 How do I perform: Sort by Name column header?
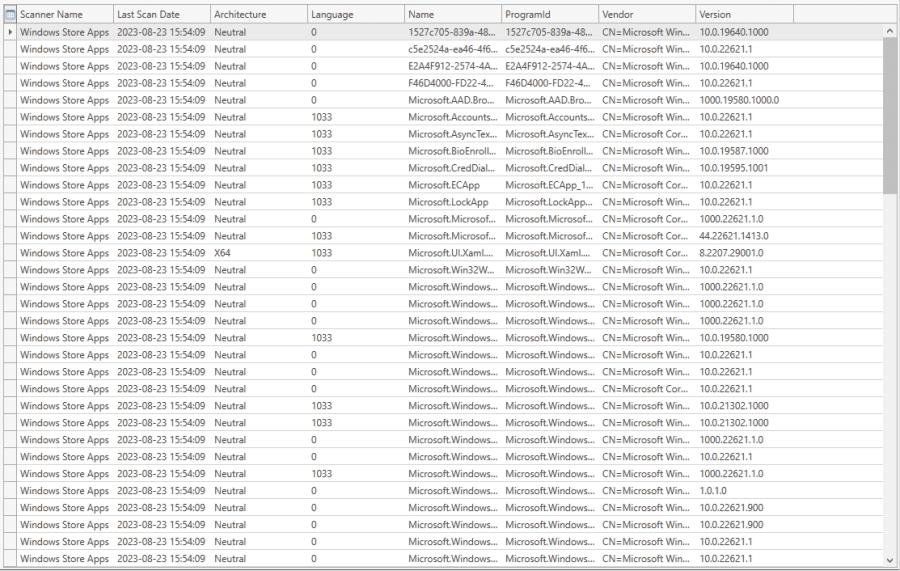point(453,15)
